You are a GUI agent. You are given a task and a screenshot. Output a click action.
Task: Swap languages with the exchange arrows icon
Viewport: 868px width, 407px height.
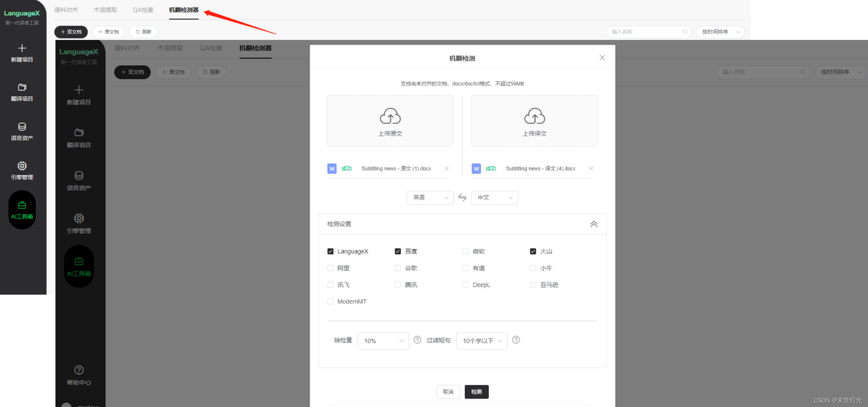[x=462, y=197]
